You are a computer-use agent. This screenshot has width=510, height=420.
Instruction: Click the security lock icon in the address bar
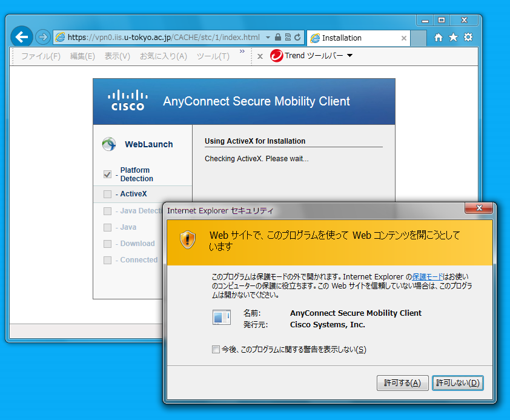(278, 37)
